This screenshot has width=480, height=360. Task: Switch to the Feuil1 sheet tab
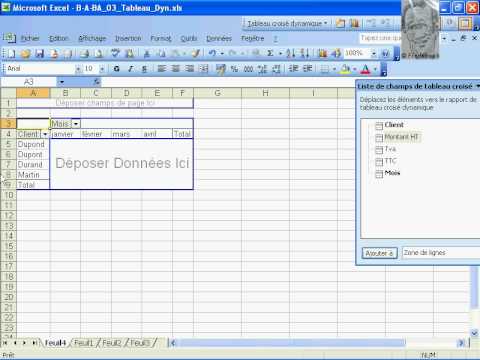(83, 343)
